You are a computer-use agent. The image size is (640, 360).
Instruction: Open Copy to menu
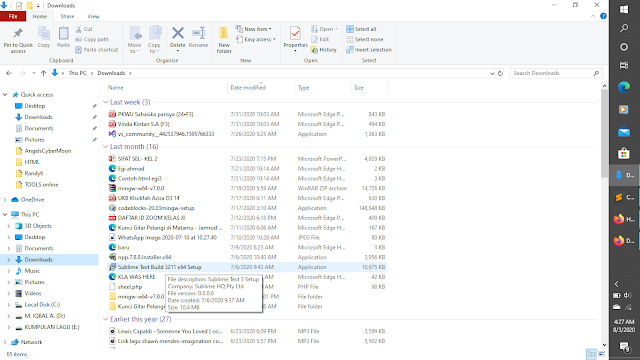[x=154, y=40]
